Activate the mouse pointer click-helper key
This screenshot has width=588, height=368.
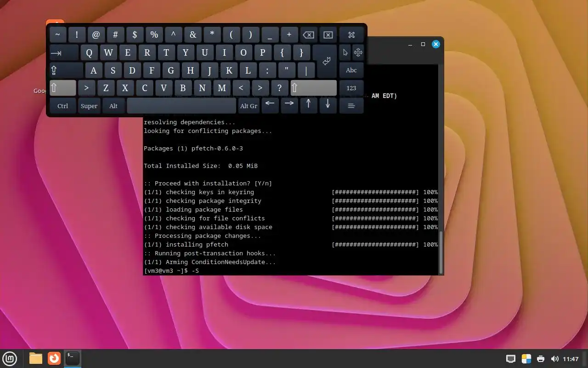[345, 52]
